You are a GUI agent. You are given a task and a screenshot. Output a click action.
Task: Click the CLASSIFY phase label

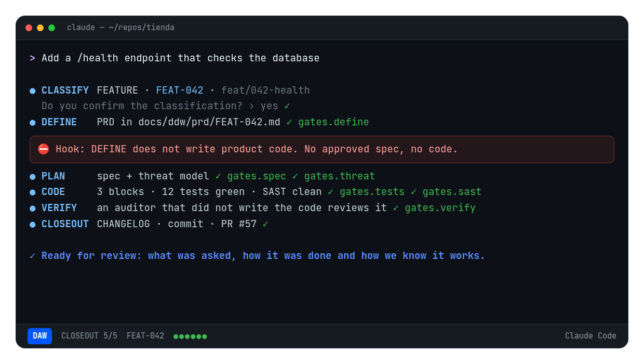tap(65, 90)
